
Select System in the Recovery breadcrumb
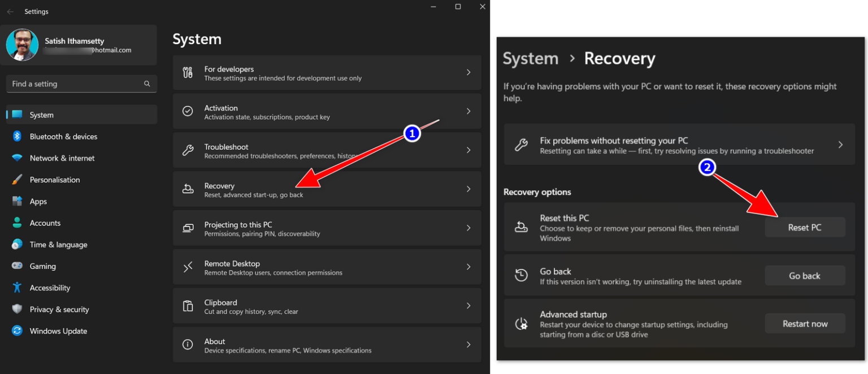tap(530, 58)
